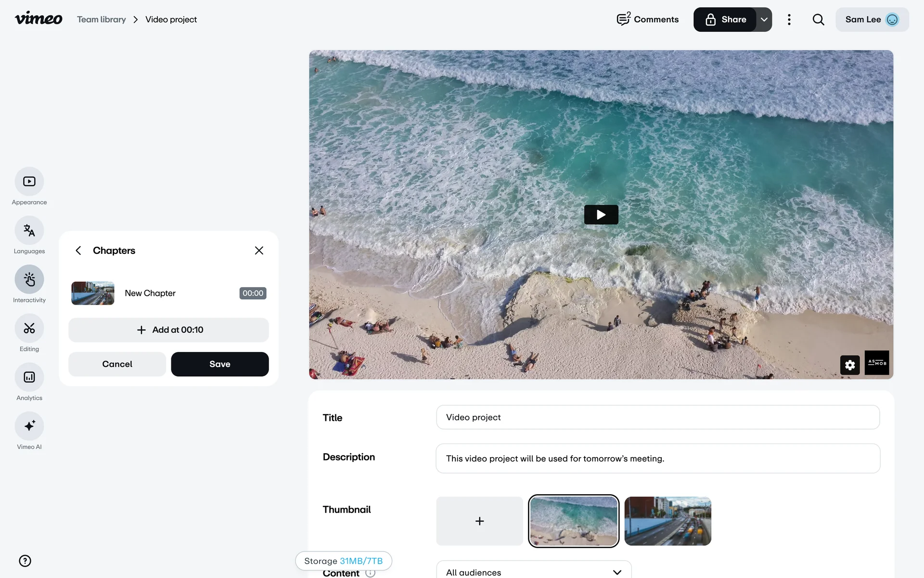The width and height of the screenshot is (924, 578).
Task: Open the Editing scissors icon
Action: coord(29,328)
